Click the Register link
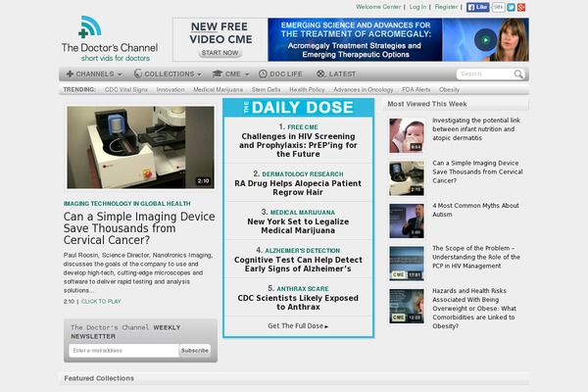 tap(446, 7)
